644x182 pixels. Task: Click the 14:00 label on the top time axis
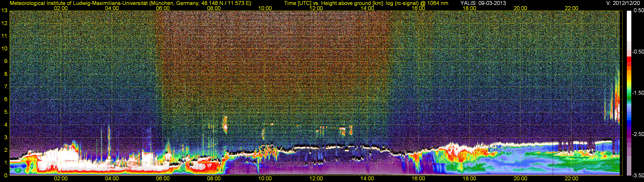(x=367, y=8)
